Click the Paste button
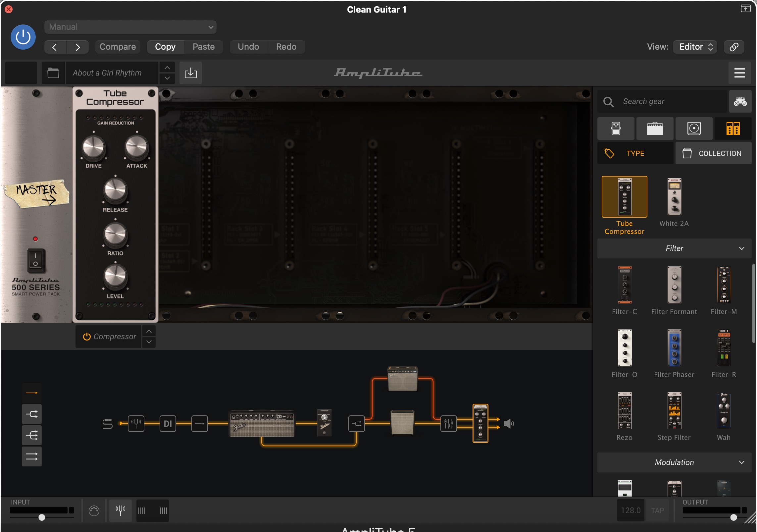Viewport: 757px width, 532px height. coord(204,47)
